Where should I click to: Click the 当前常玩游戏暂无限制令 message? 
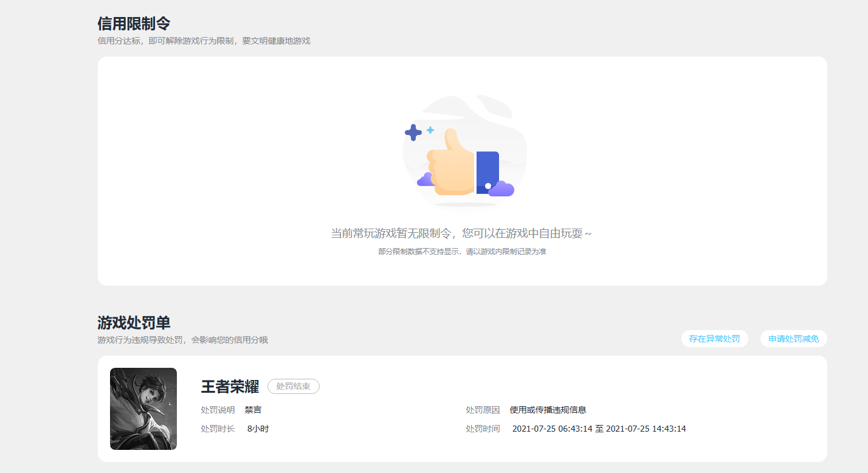461,233
